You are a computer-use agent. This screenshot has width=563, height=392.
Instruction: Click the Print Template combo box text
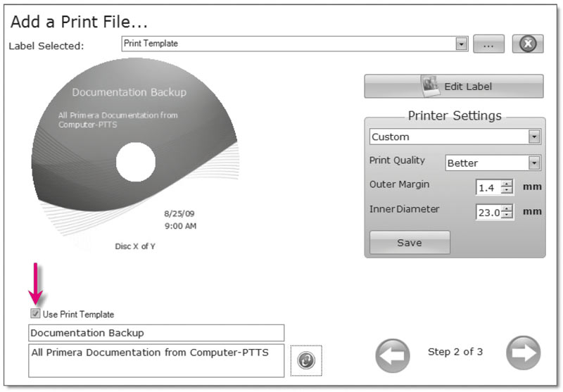[151, 44]
